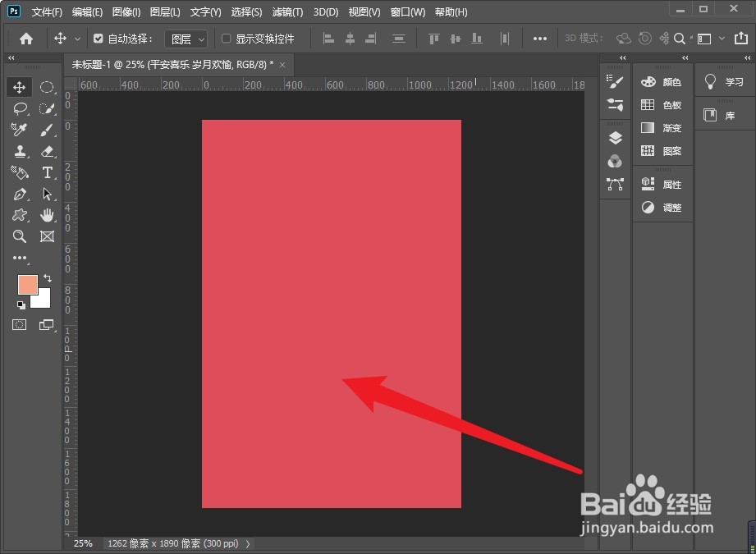
Task: Open the 图像(I) menu
Action: click(126, 12)
